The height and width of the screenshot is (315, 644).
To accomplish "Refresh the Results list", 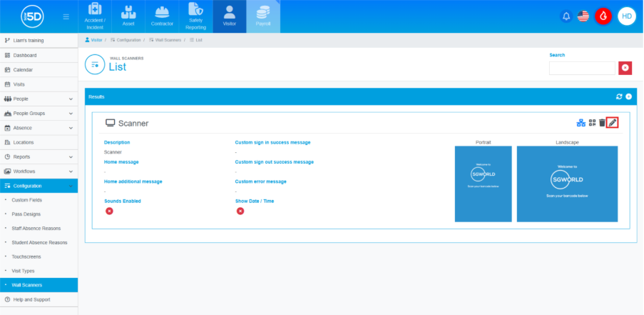I will pyautogui.click(x=619, y=96).
